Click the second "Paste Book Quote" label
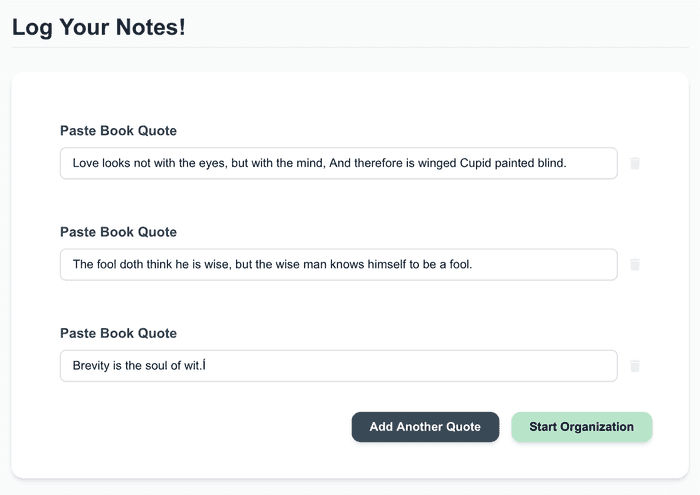 coord(118,232)
